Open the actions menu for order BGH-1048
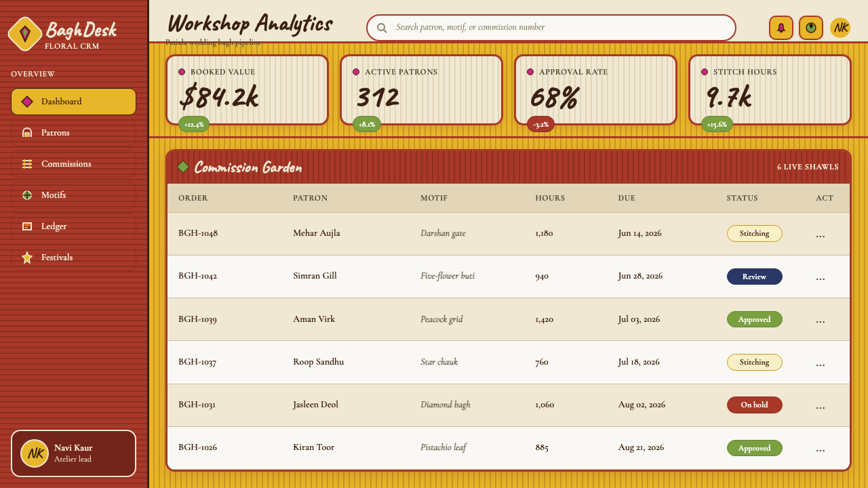 point(821,234)
